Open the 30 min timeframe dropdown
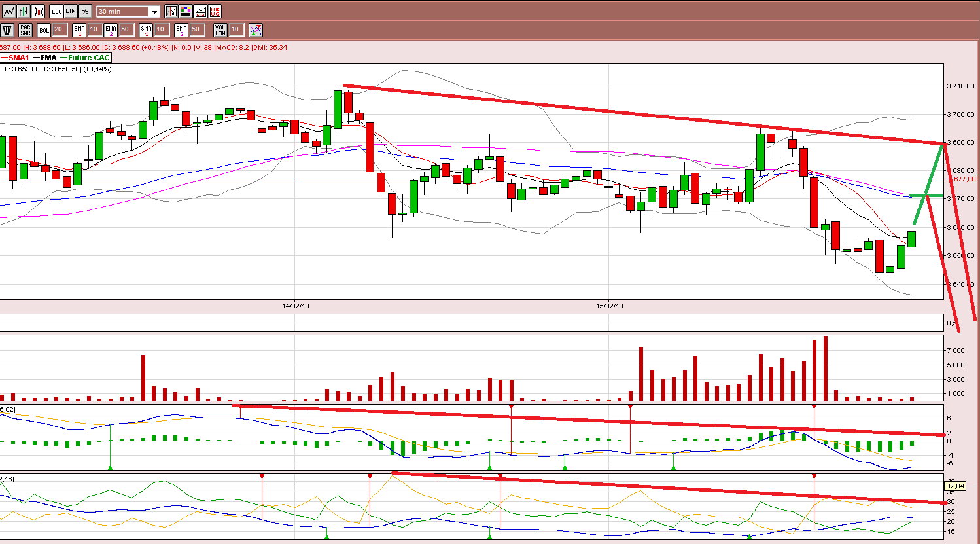Screen dimensions: 980x544 (x=128, y=12)
